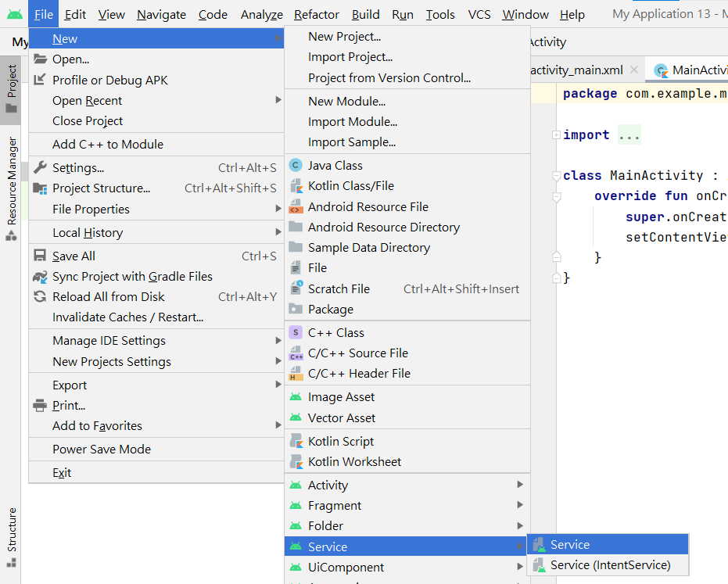728x584 pixels.
Task: Click Close Project in File menu
Action: [156, 120]
